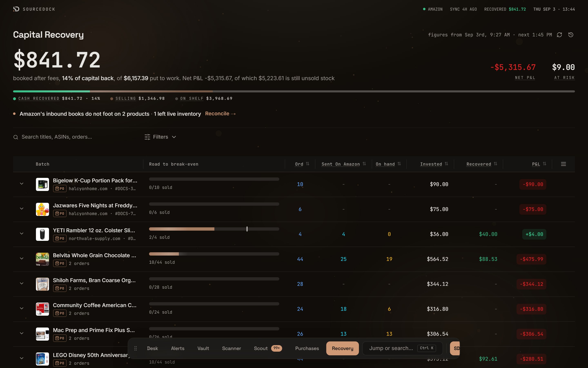Screen dimensions: 588x368
Task: Click the At Risk label
Action: coord(565,78)
